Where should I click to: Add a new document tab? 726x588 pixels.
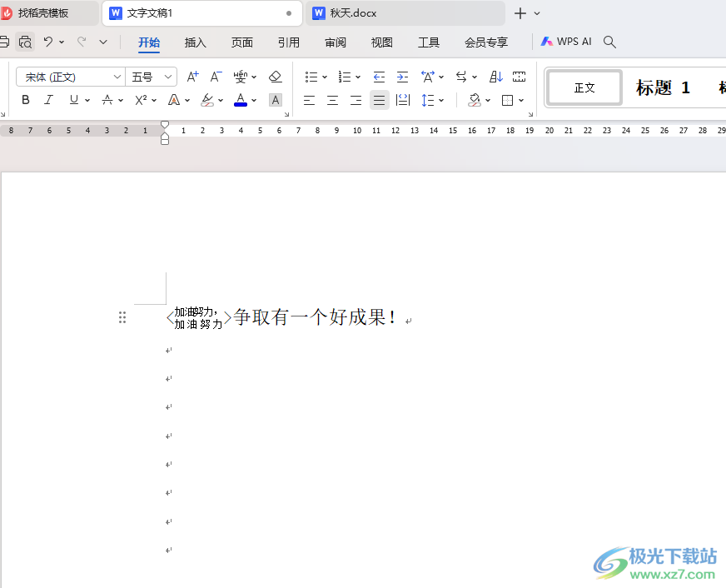(520, 13)
